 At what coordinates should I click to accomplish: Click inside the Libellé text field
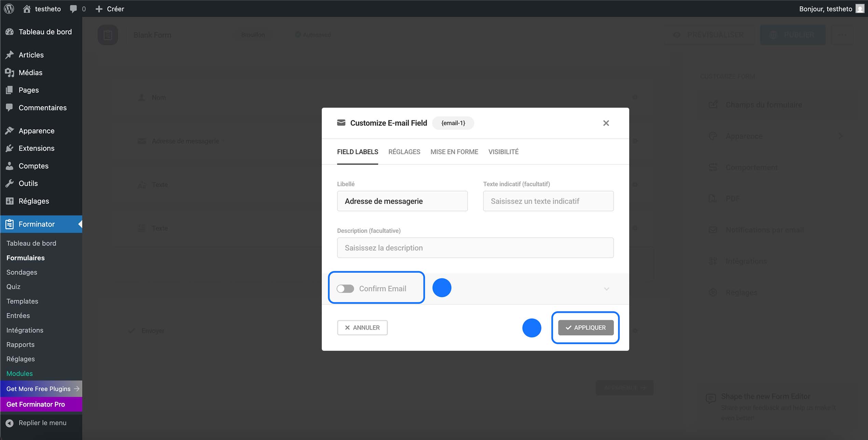point(402,201)
